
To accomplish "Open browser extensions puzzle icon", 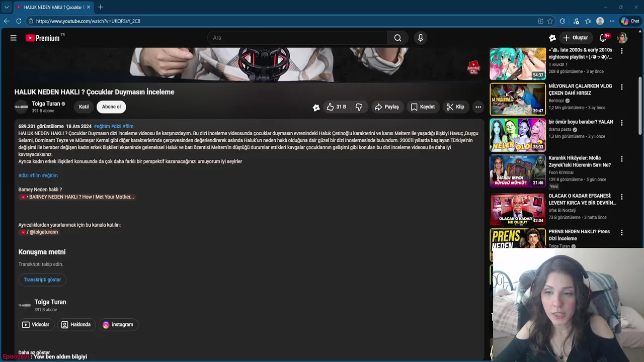I will (x=562, y=21).
